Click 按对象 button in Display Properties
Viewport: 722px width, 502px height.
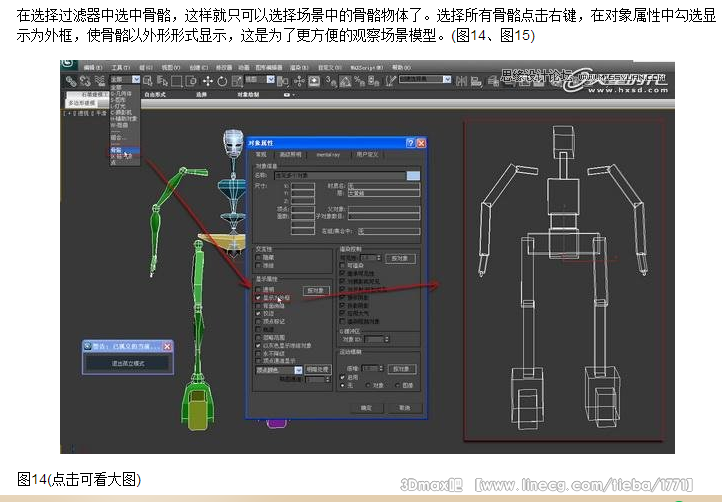[316, 291]
